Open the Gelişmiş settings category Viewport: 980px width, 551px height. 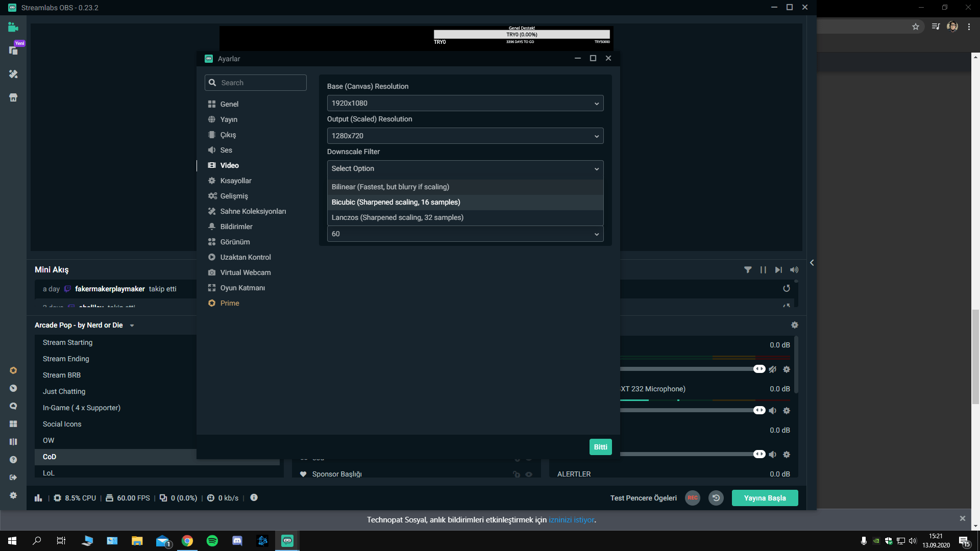234,196
